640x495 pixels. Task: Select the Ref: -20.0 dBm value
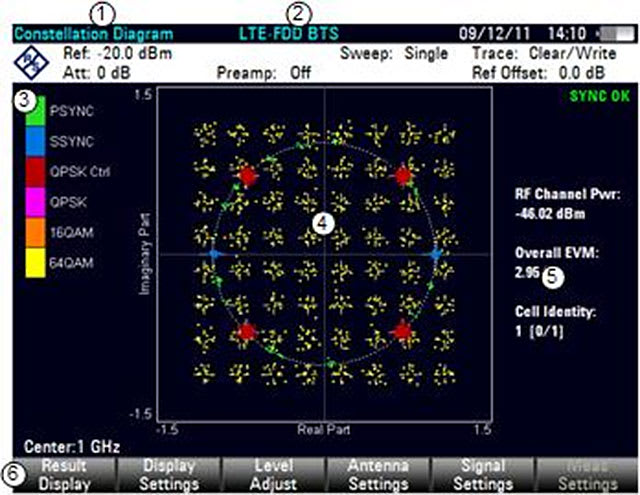click(x=118, y=53)
